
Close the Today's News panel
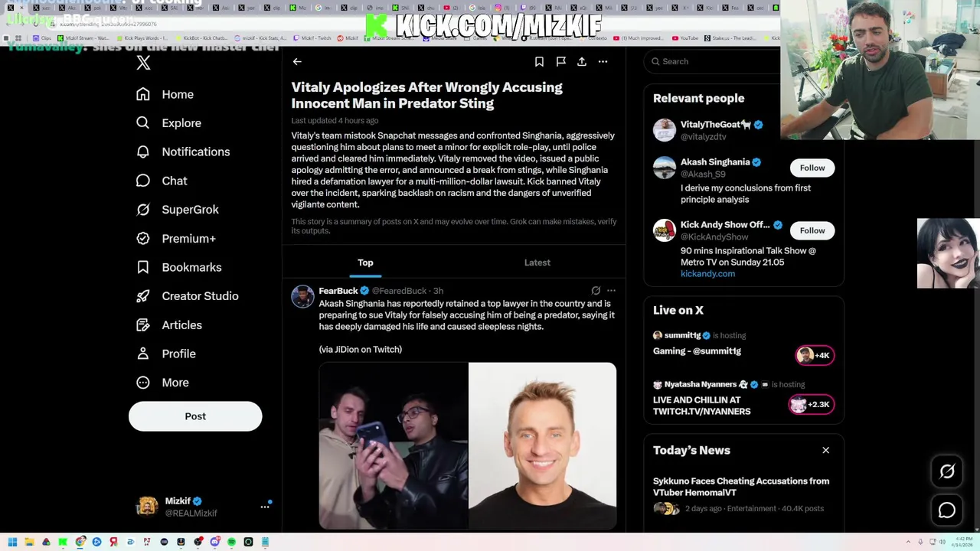point(826,451)
